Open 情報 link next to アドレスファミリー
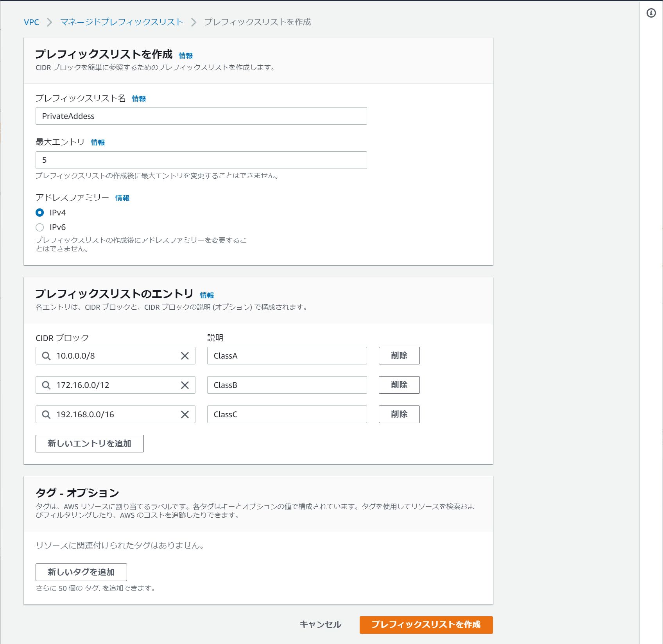 point(122,198)
